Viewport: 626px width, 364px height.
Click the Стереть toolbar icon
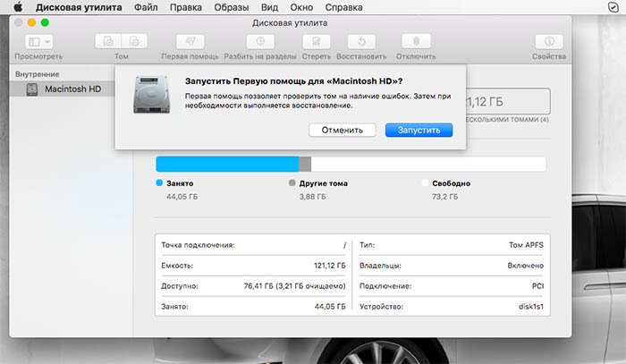[317, 41]
